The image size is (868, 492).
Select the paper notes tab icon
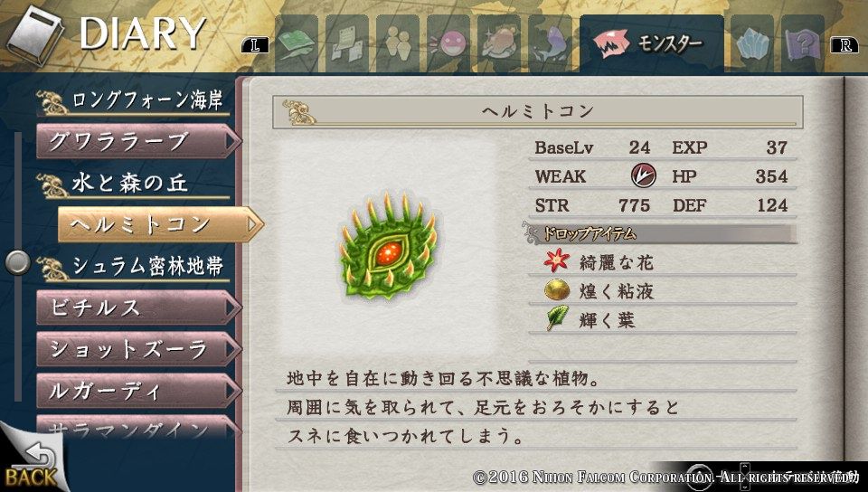pos(347,43)
